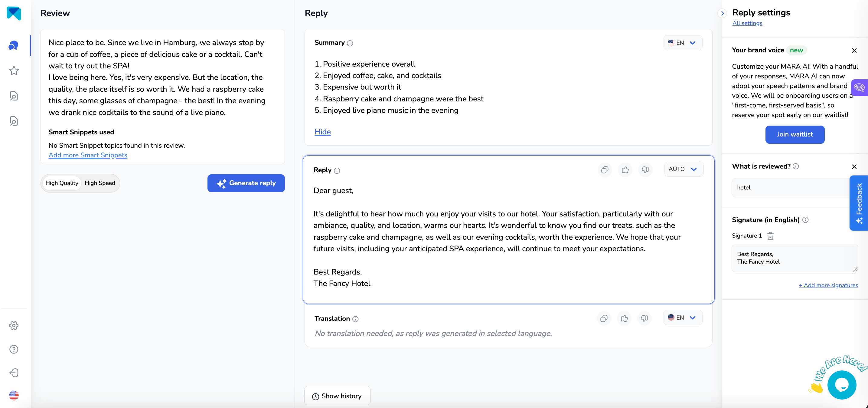Show info about Summary
This screenshot has height=408, width=868.
[350, 43]
